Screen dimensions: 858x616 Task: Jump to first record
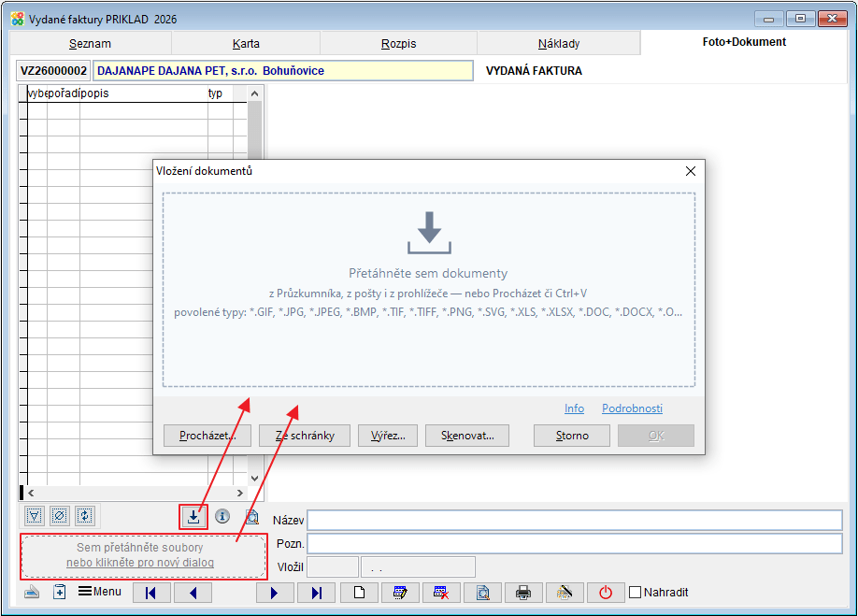[x=151, y=593]
